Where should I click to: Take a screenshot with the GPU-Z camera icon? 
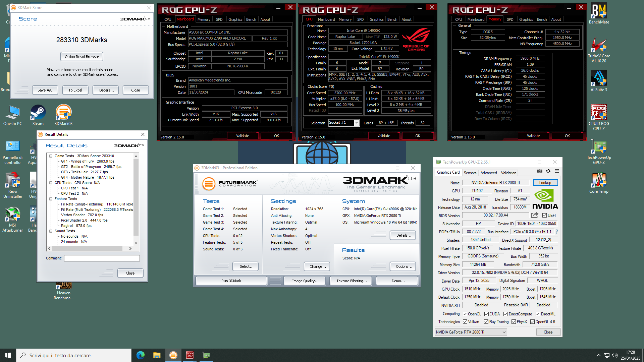pyautogui.click(x=539, y=171)
